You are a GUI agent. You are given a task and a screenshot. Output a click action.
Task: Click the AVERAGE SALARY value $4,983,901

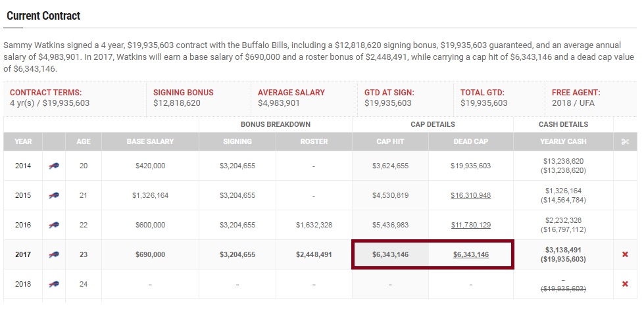(279, 103)
